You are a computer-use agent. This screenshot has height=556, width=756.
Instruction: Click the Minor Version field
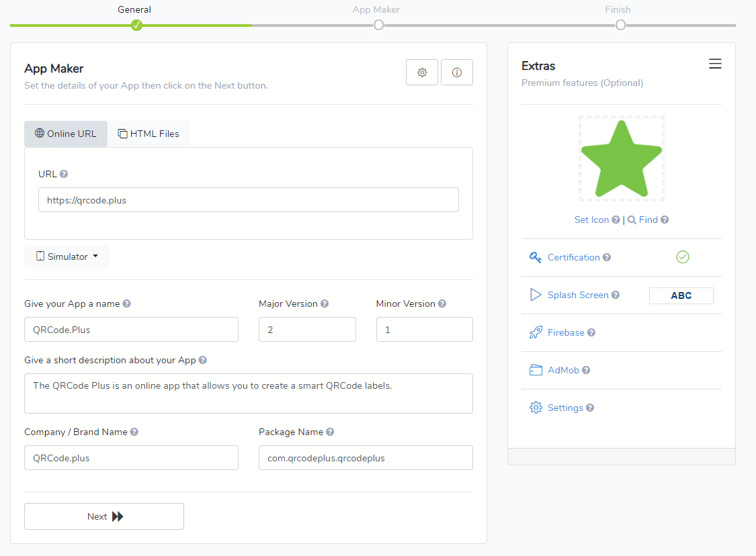pyautogui.click(x=424, y=330)
